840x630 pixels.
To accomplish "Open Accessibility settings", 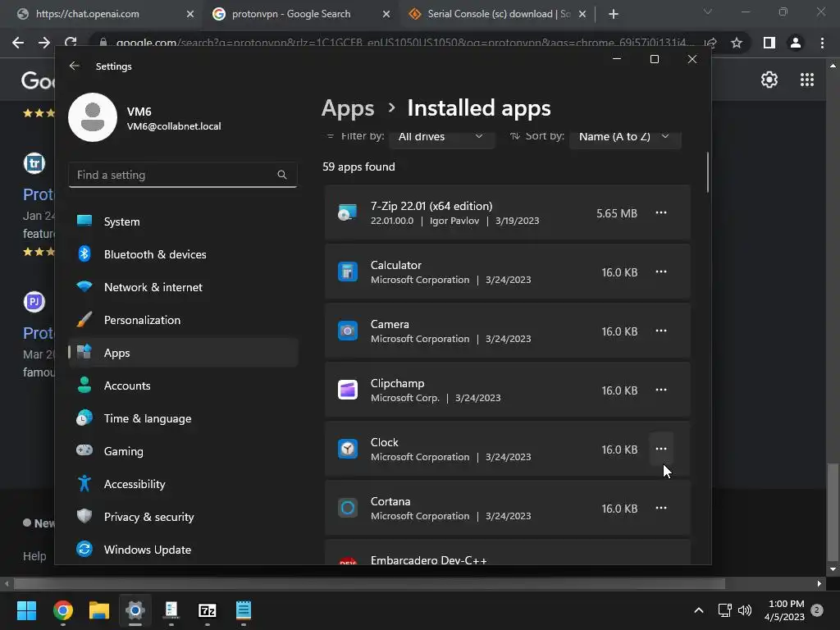I will (x=183, y=484).
